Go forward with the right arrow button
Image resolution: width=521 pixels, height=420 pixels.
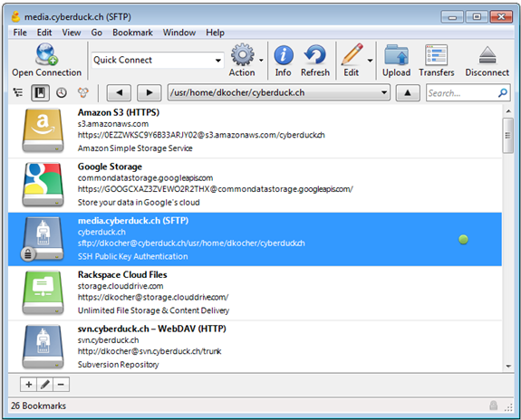tap(150, 92)
